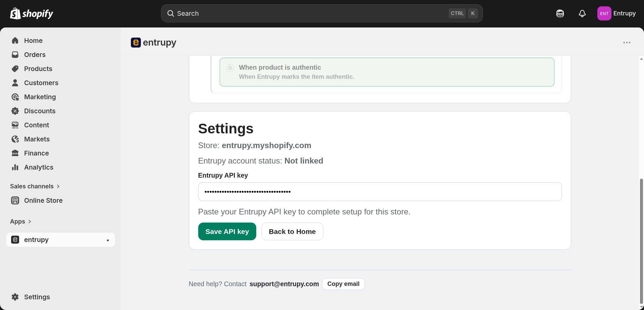
Task: Click the entrupy.myshopify.com store text
Action: pyautogui.click(x=266, y=145)
